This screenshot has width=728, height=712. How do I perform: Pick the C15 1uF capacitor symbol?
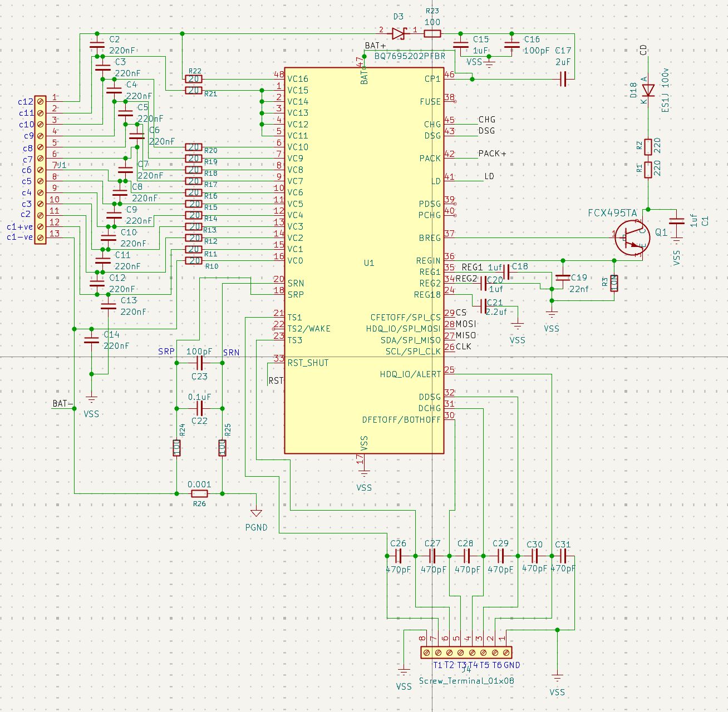click(x=460, y=44)
